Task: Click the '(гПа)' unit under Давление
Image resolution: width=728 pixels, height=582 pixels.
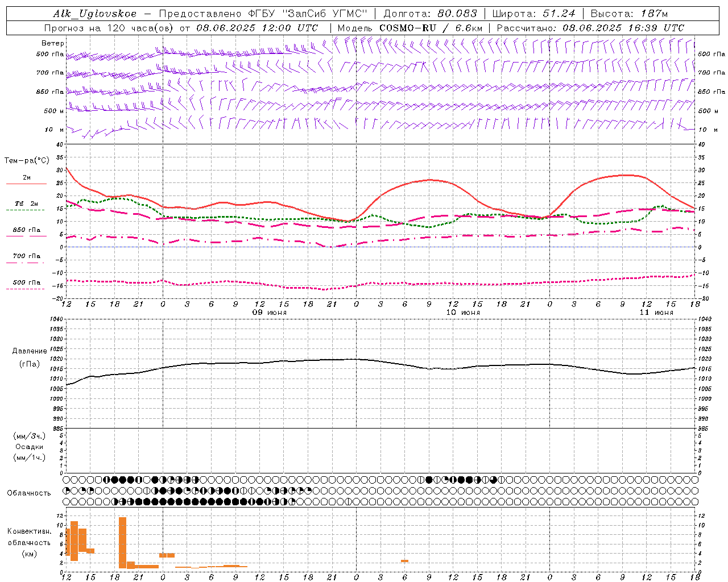Action: click(x=30, y=364)
